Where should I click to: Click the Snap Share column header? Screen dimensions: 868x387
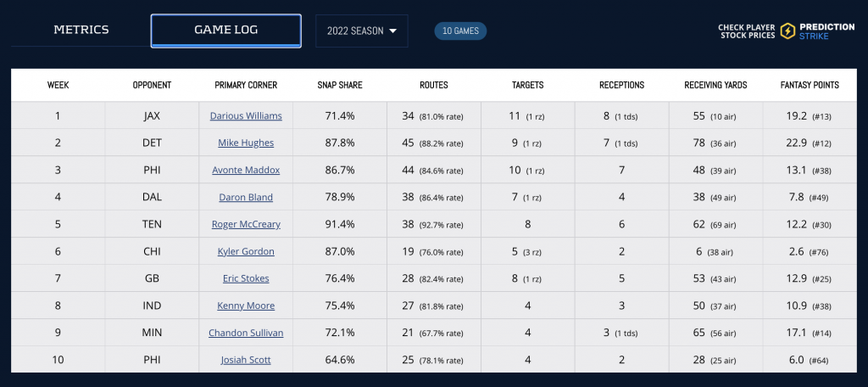(339, 86)
